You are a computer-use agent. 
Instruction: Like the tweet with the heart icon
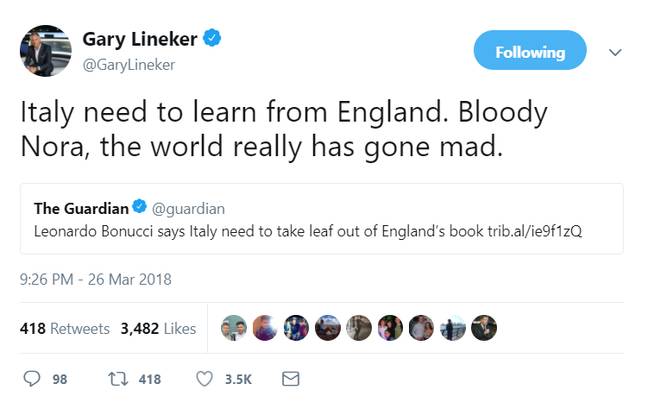click(x=204, y=379)
